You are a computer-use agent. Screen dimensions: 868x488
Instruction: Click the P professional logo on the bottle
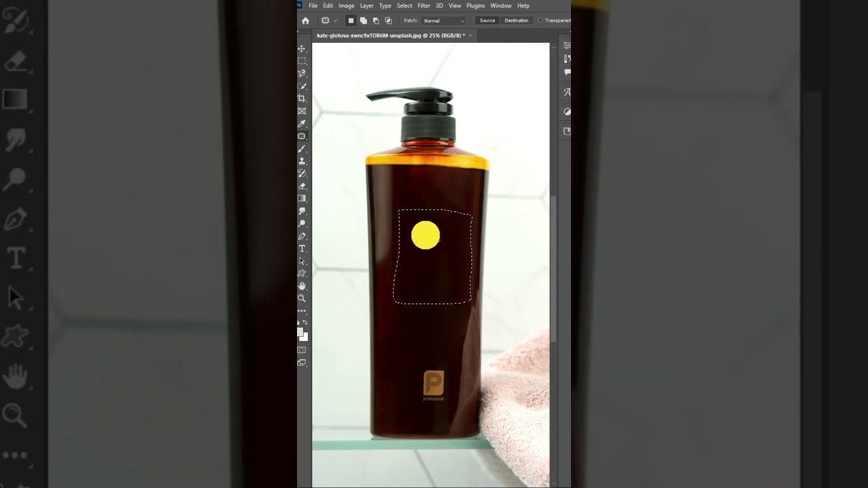[x=433, y=386]
